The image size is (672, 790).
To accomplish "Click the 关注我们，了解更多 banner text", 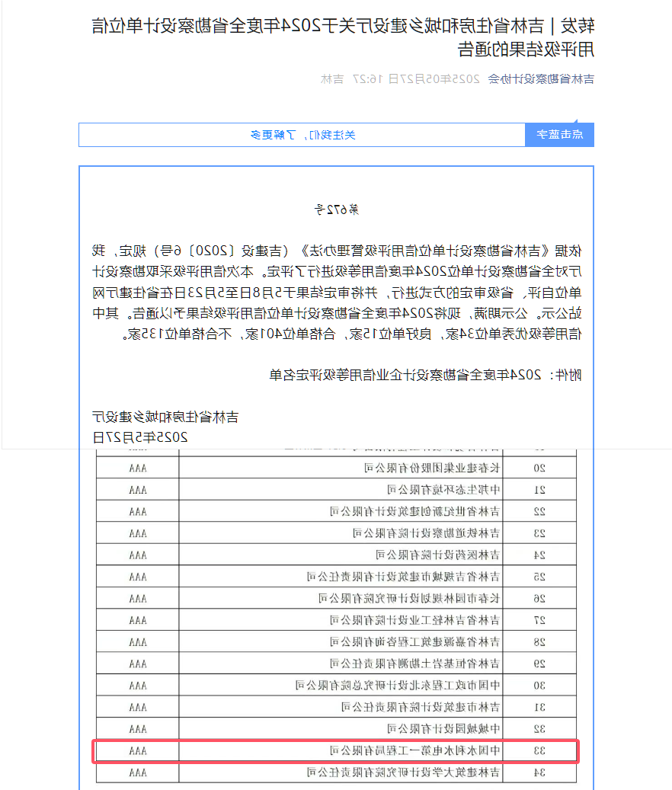I will (x=302, y=135).
